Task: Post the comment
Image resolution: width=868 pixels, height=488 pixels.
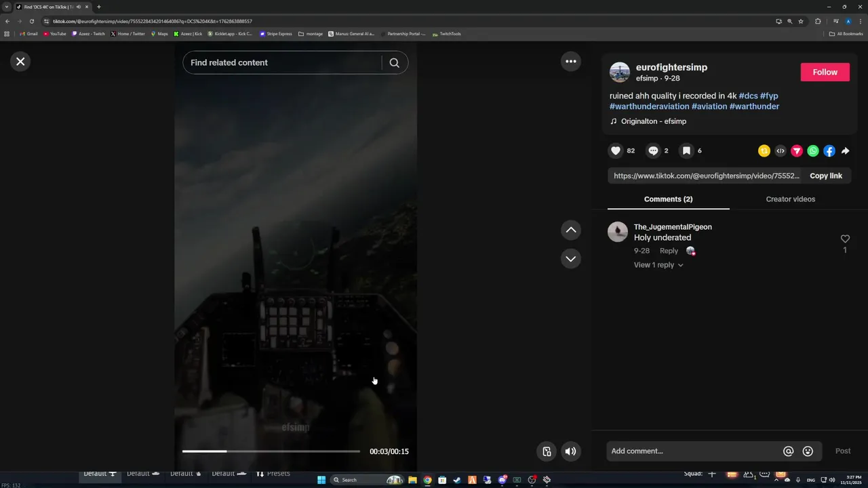Action: point(843,451)
